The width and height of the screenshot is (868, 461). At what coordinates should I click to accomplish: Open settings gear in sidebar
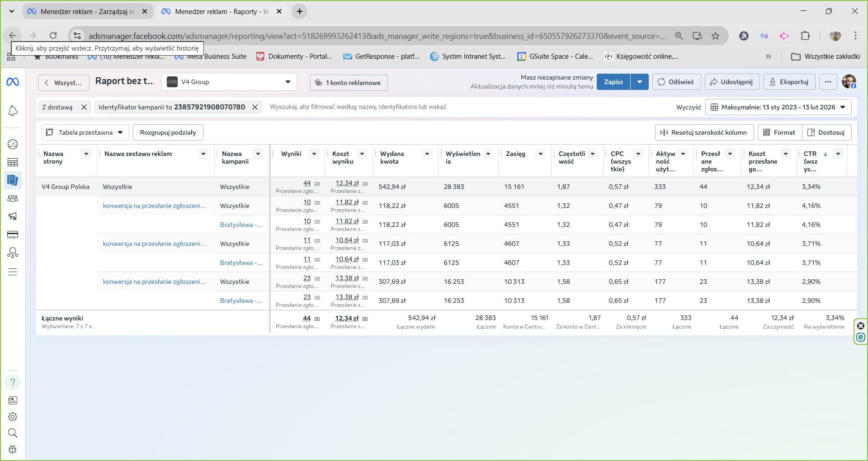click(x=13, y=417)
